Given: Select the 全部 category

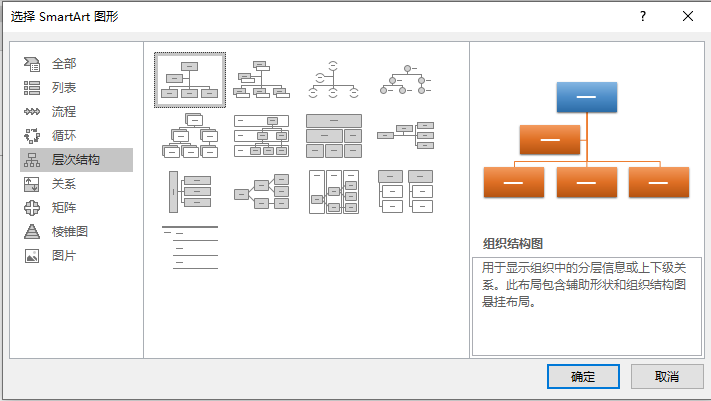Looking at the screenshot, I should (x=76, y=64).
